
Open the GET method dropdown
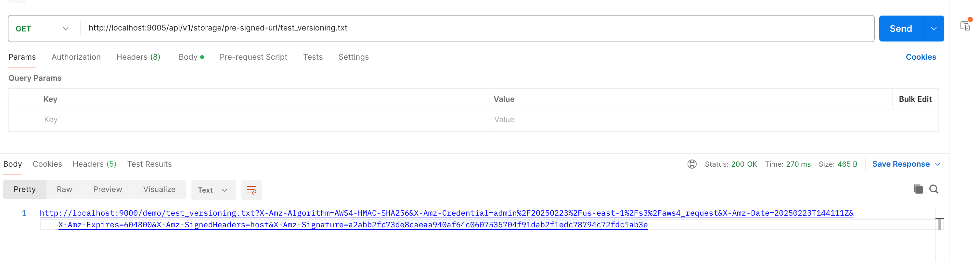click(x=42, y=29)
